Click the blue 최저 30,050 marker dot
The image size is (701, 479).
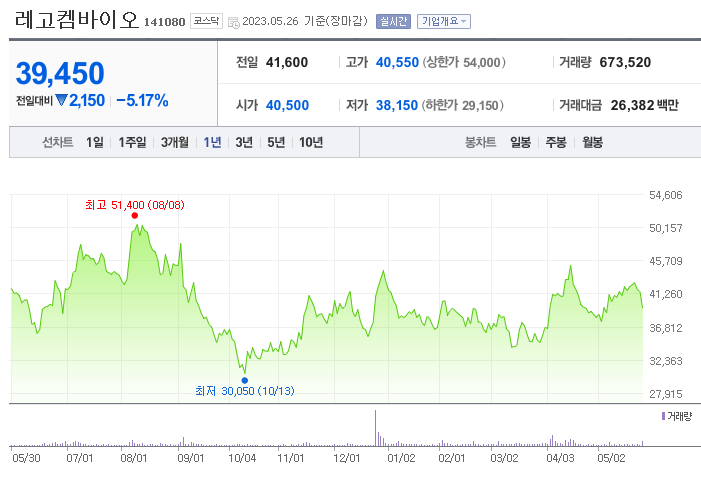pyautogui.click(x=245, y=381)
